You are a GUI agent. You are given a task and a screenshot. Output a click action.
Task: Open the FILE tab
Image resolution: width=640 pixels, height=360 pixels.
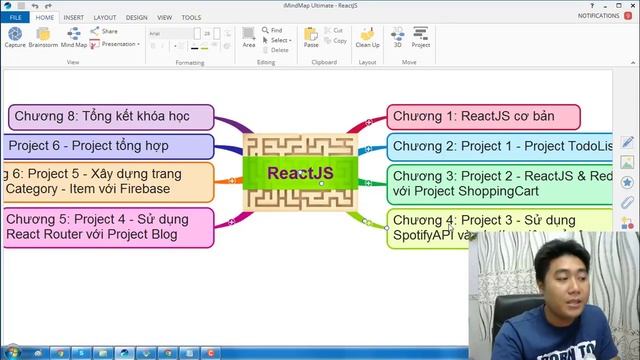[15, 18]
